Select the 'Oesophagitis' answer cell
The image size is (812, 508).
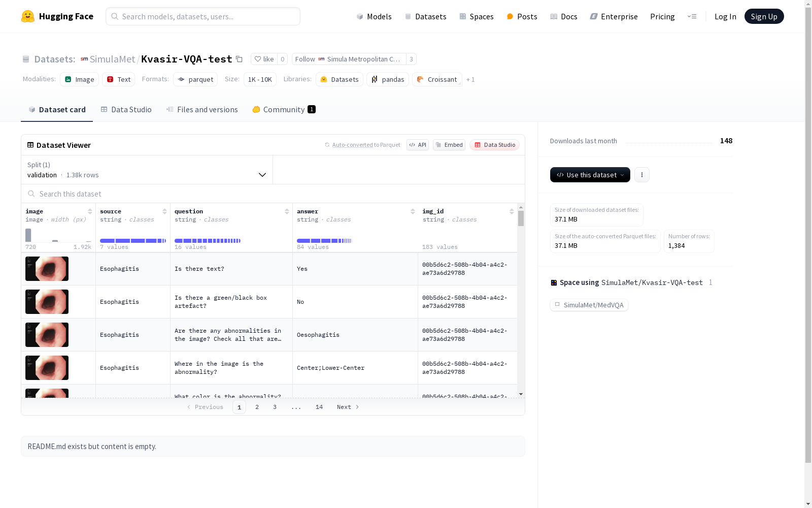point(355,335)
